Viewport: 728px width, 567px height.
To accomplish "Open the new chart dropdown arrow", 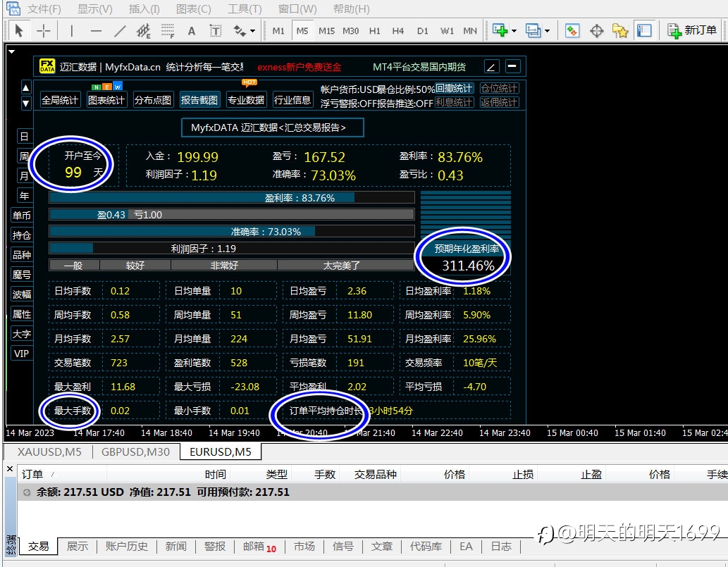I will coord(514,31).
